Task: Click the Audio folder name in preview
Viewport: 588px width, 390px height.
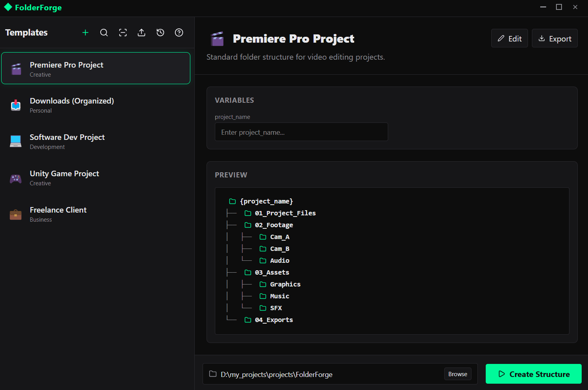Action: click(x=280, y=261)
